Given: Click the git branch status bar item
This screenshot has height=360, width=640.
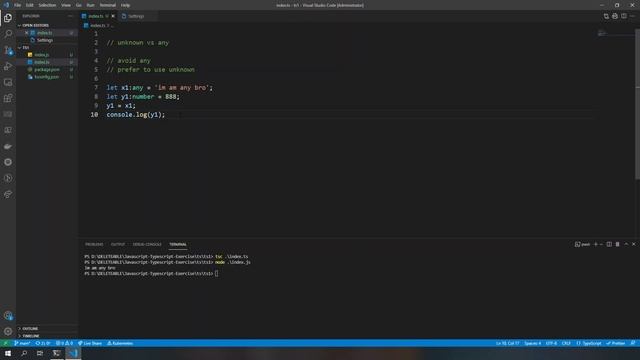Looking at the screenshot, I should (22, 343).
